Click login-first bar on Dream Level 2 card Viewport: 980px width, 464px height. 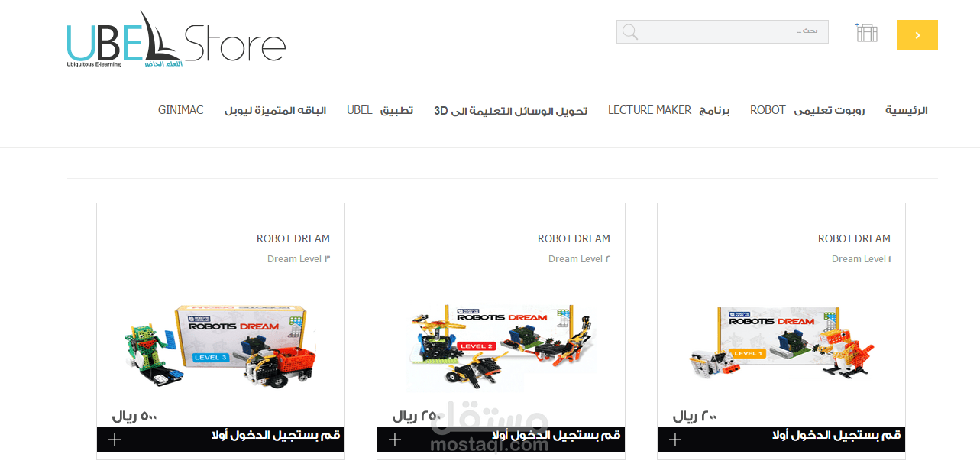[x=501, y=439]
